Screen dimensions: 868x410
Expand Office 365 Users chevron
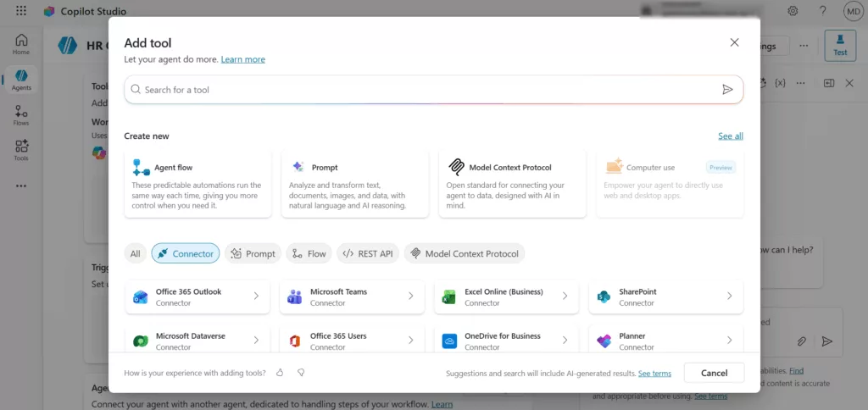[x=411, y=341]
